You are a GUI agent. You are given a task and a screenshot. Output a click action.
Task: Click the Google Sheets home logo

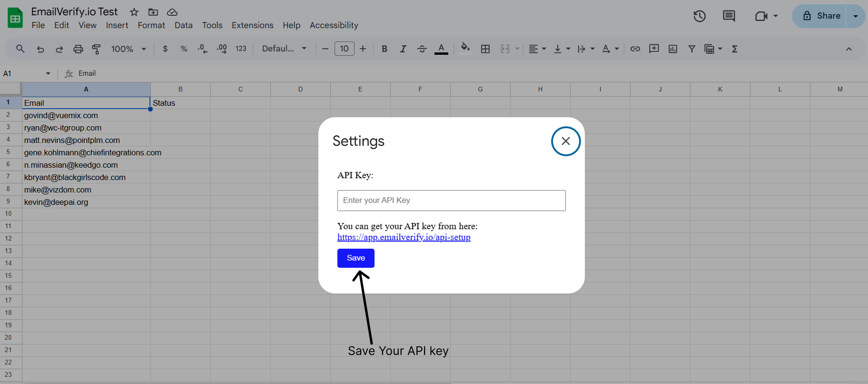tap(15, 18)
